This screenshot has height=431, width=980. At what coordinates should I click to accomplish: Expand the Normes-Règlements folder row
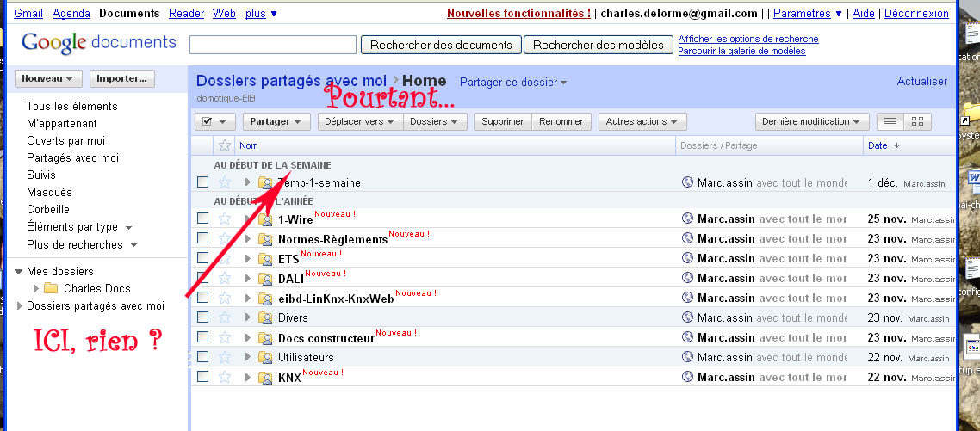pos(247,238)
